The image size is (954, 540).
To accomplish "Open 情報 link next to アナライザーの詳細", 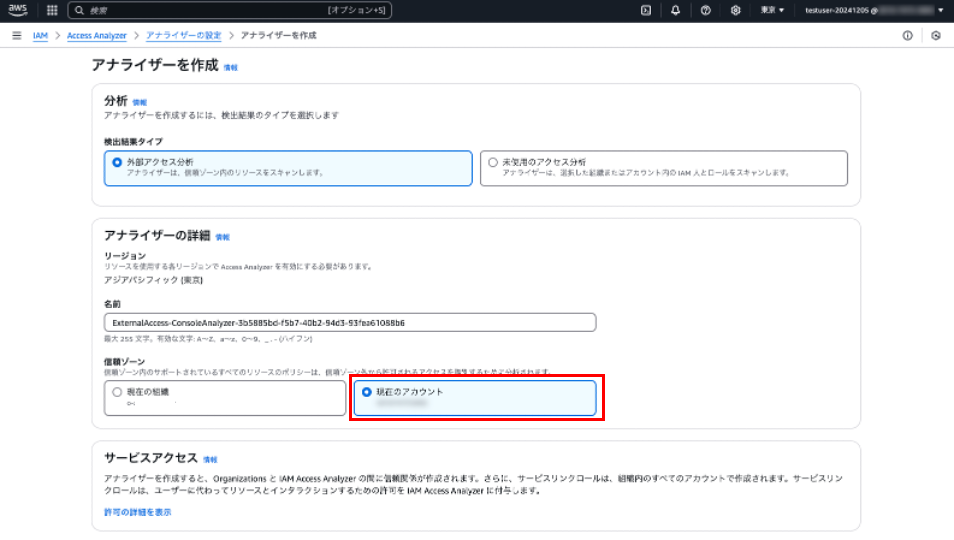I will (x=223, y=237).
